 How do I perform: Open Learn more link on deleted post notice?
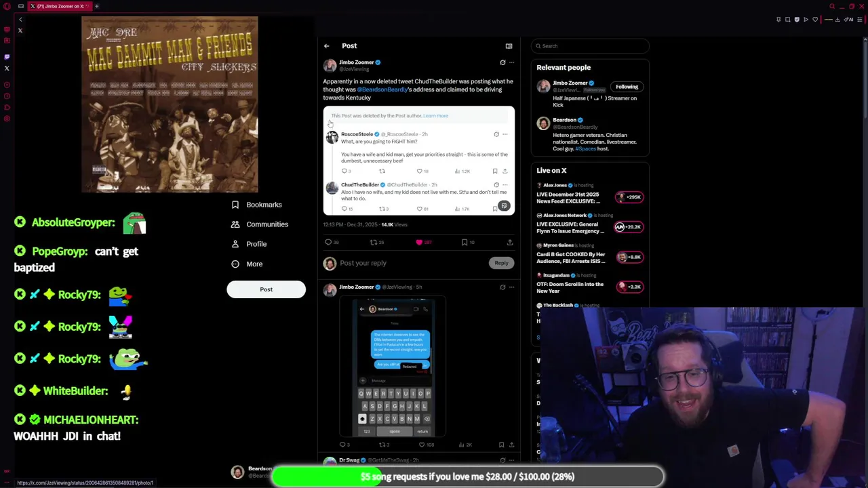436,116
